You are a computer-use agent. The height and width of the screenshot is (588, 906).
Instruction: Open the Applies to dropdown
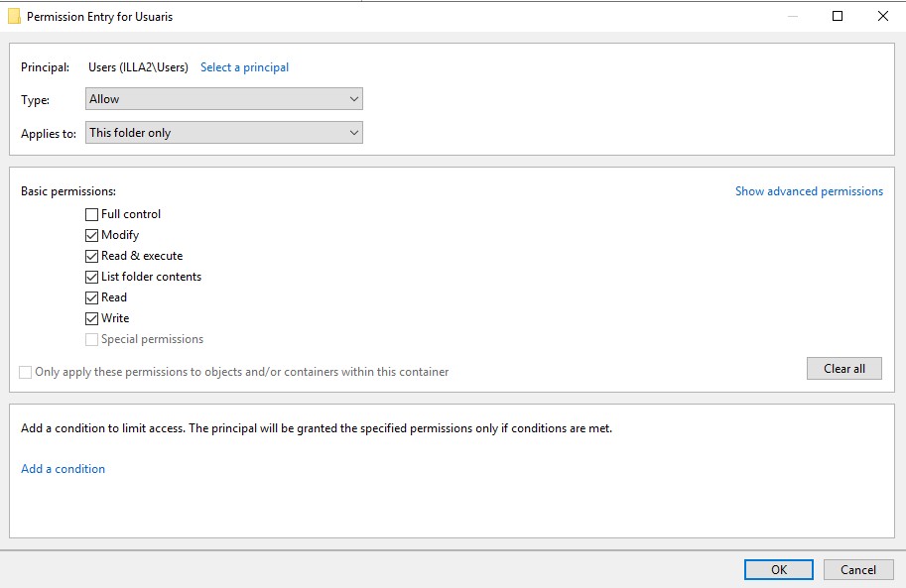coord(224,133)
